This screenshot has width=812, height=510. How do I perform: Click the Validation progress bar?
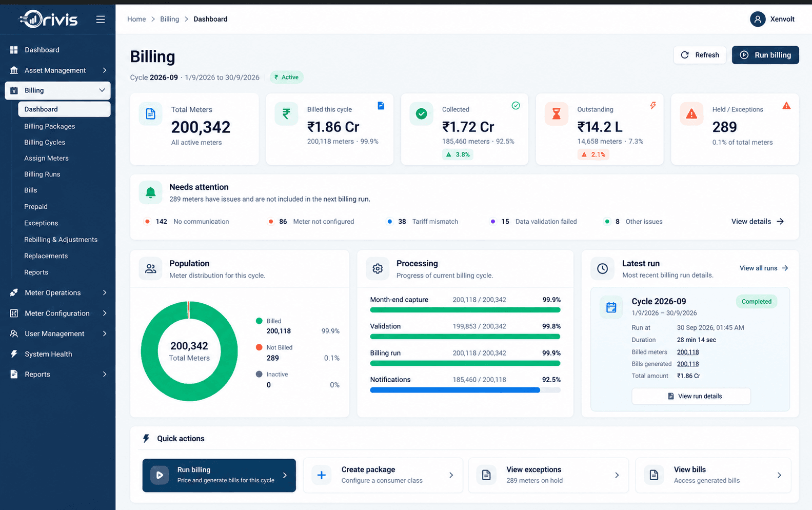click(x=465, y=337)
